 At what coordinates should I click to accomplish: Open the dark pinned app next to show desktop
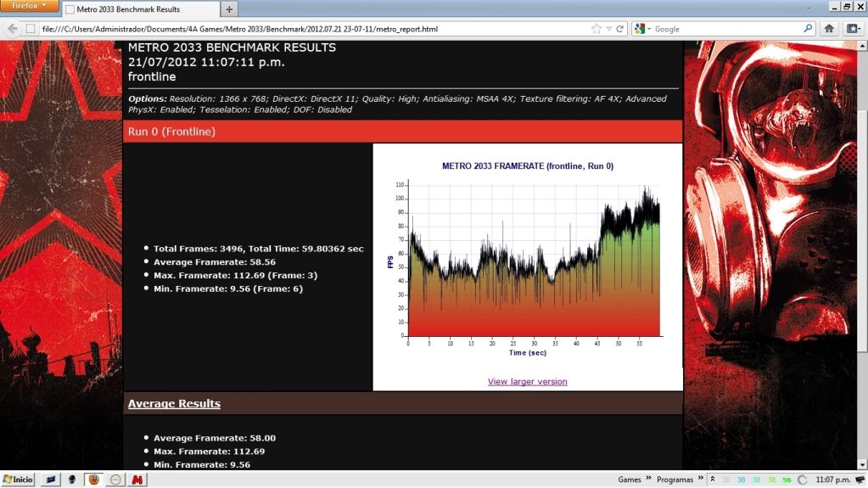pyautogui.click(x=72, y=480)
